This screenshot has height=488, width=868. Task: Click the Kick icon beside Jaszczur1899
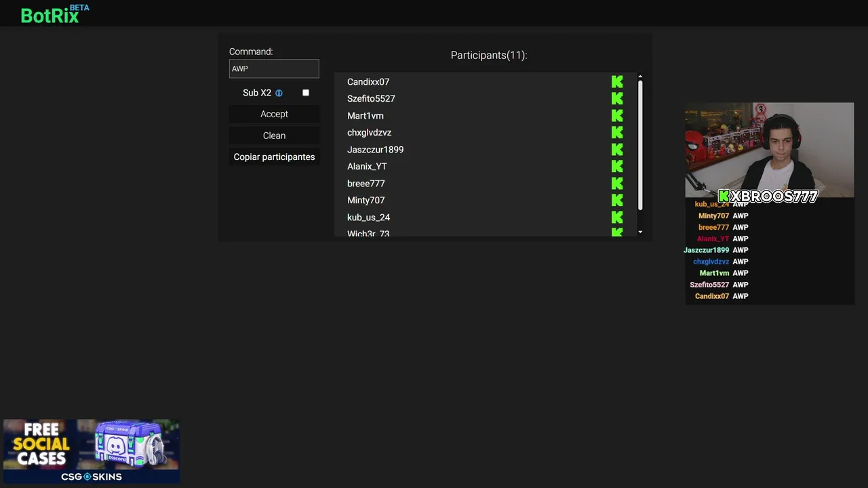617,150
